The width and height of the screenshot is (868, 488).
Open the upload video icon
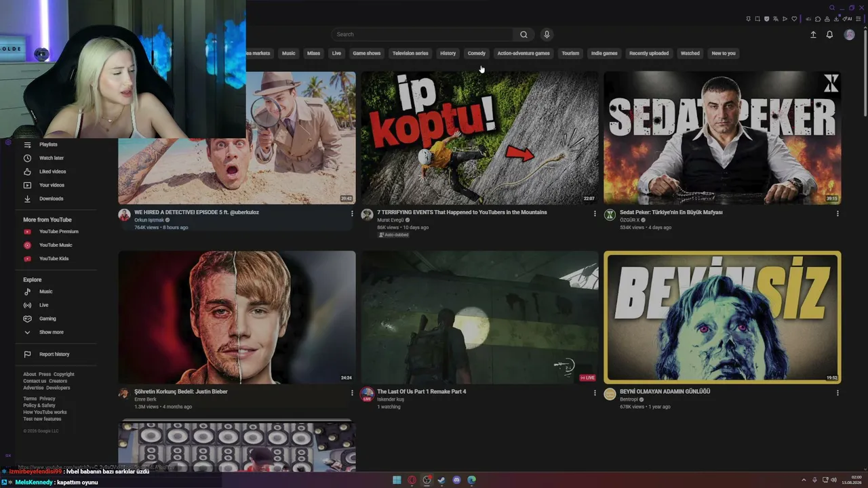[813, 35]
